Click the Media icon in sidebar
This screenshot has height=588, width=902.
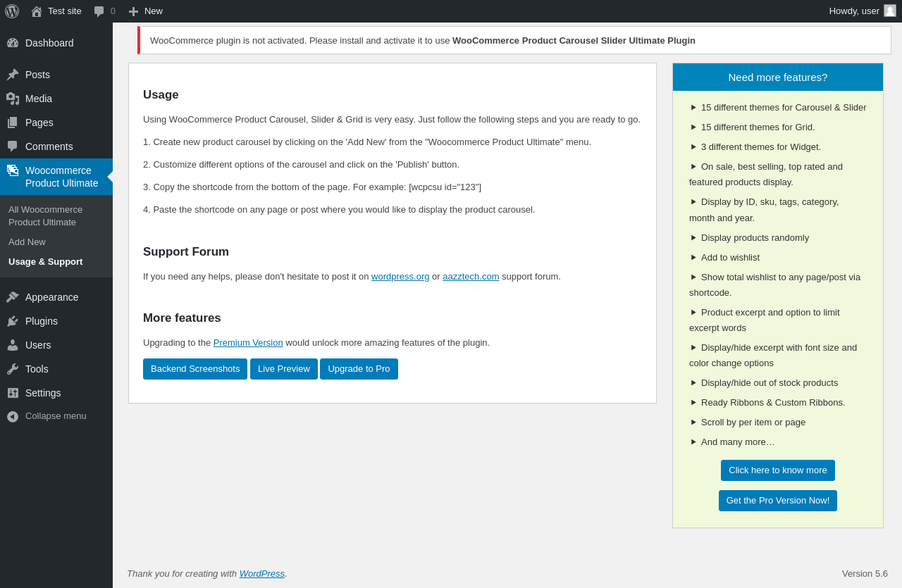click(13, 99)
